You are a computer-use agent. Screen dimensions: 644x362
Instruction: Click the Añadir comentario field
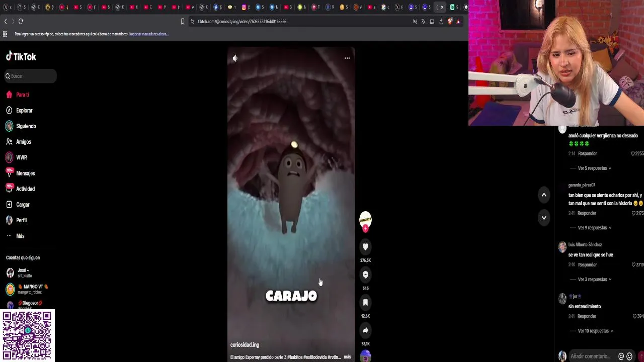tap(591, 356)
